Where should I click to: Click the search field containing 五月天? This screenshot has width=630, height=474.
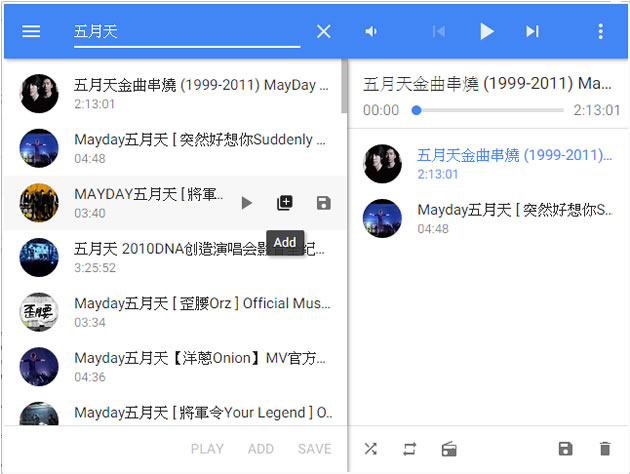coord(187,34)
